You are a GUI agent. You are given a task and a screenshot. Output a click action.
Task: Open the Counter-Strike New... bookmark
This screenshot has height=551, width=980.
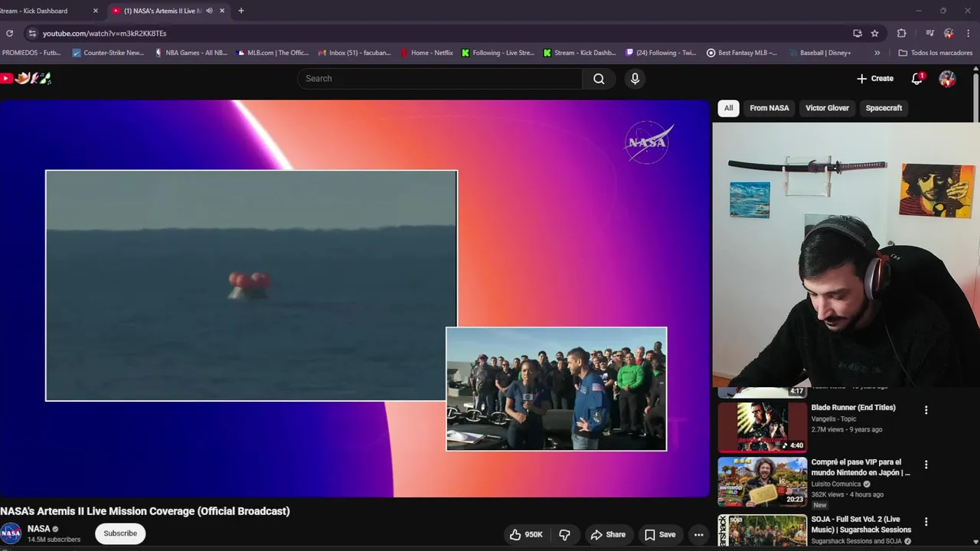pyautogui.click(x=108, y=53)
